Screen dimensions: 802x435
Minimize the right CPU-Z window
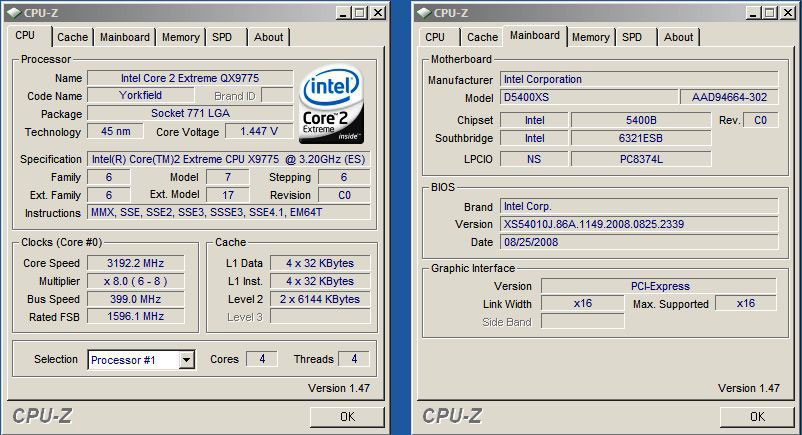753,13
